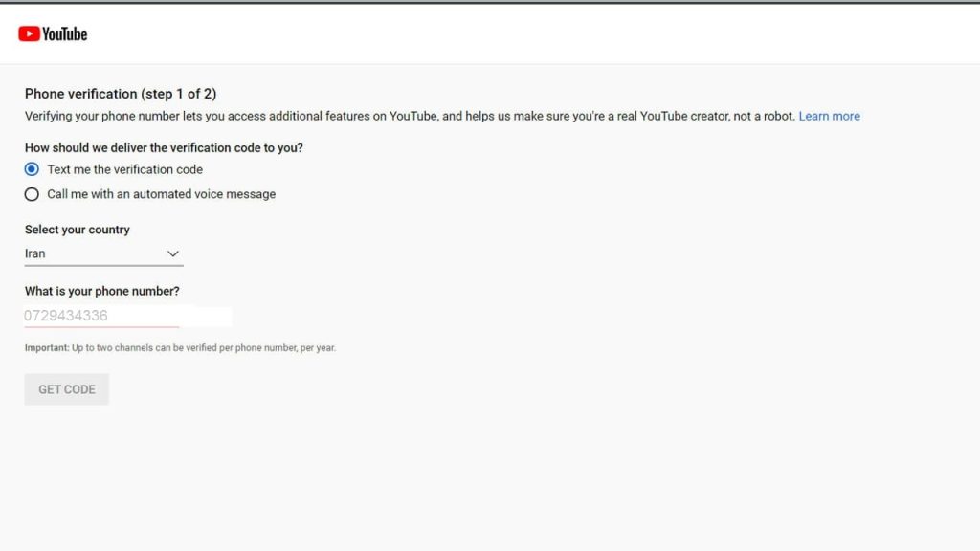Viewport: 980px width, 551px height.
Task: Focus the phone number input field
Action: 100,316
